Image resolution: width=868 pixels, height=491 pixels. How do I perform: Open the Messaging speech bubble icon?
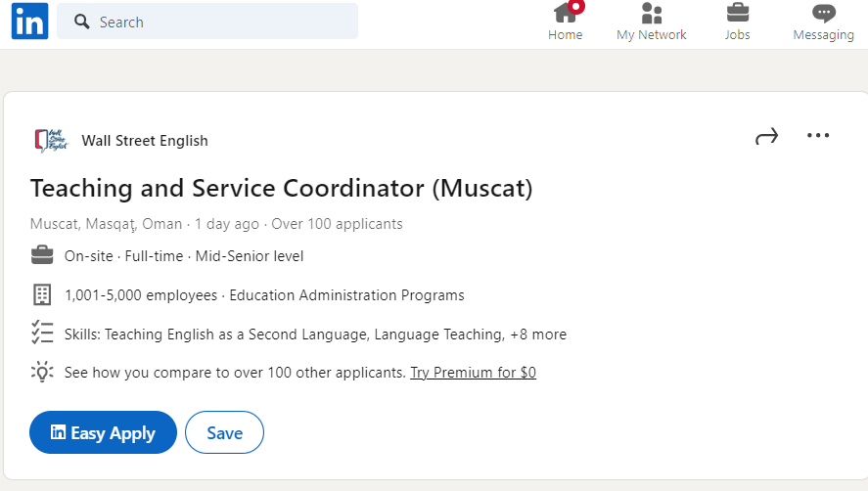(824, 13)
